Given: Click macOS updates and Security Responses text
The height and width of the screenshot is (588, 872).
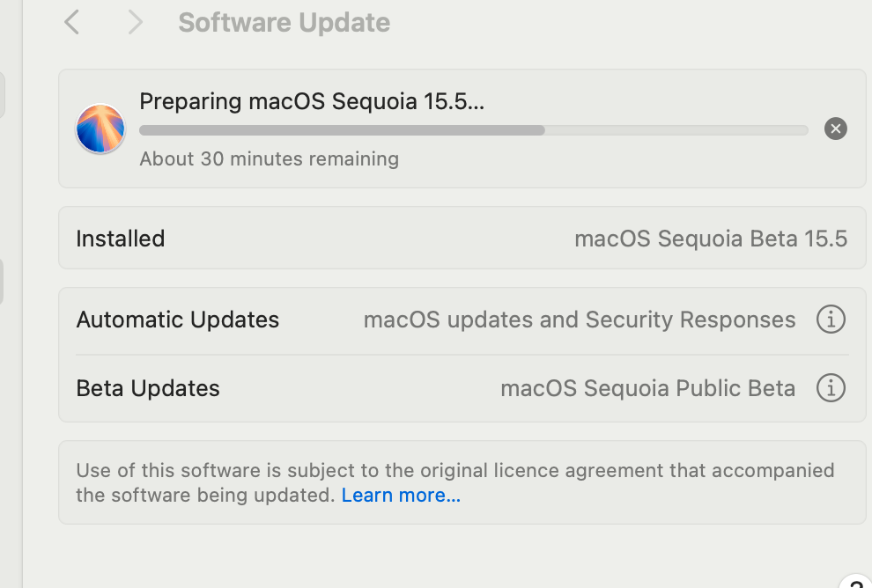Looking at the screenshot, I should click(x=580, y=320).
